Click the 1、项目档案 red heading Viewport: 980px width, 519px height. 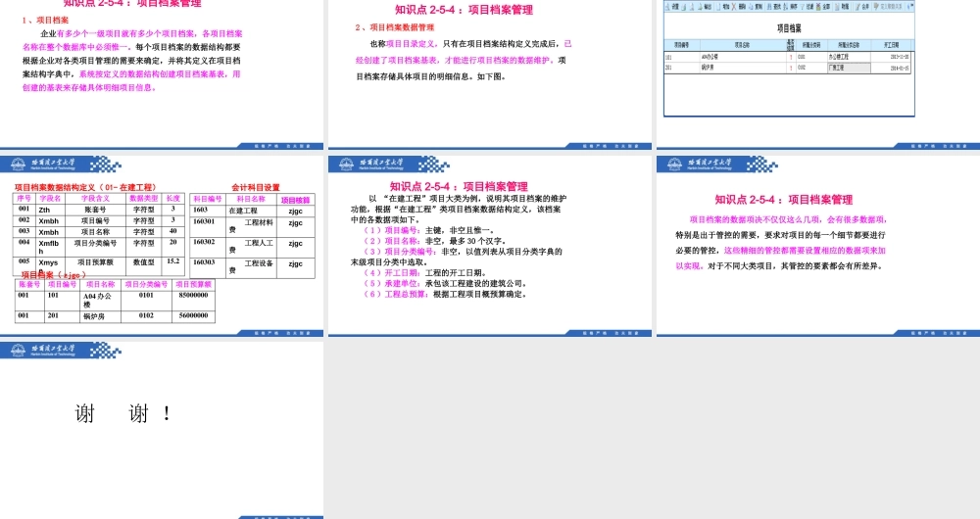pyautogui.click(x=46, y=20)
